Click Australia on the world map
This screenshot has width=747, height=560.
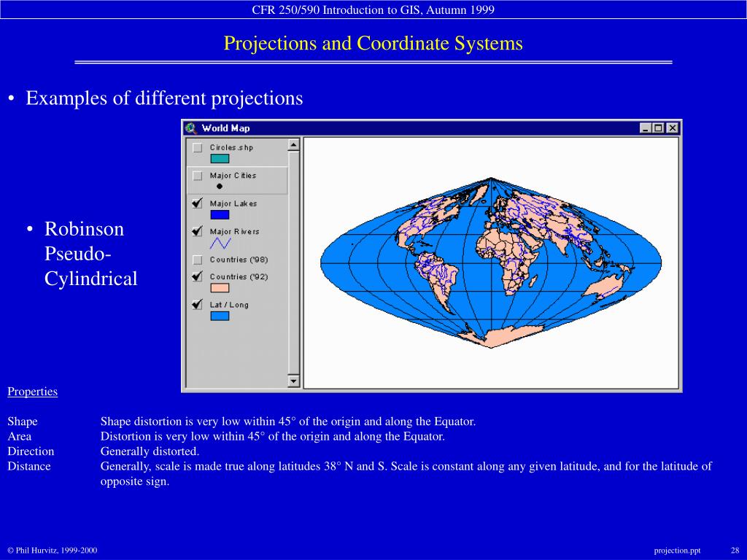[x=603, y=288]
